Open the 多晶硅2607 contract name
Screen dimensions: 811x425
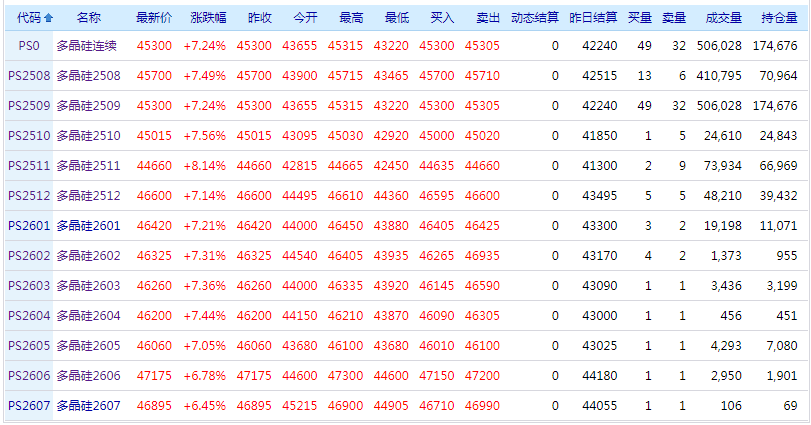(88, 405)
